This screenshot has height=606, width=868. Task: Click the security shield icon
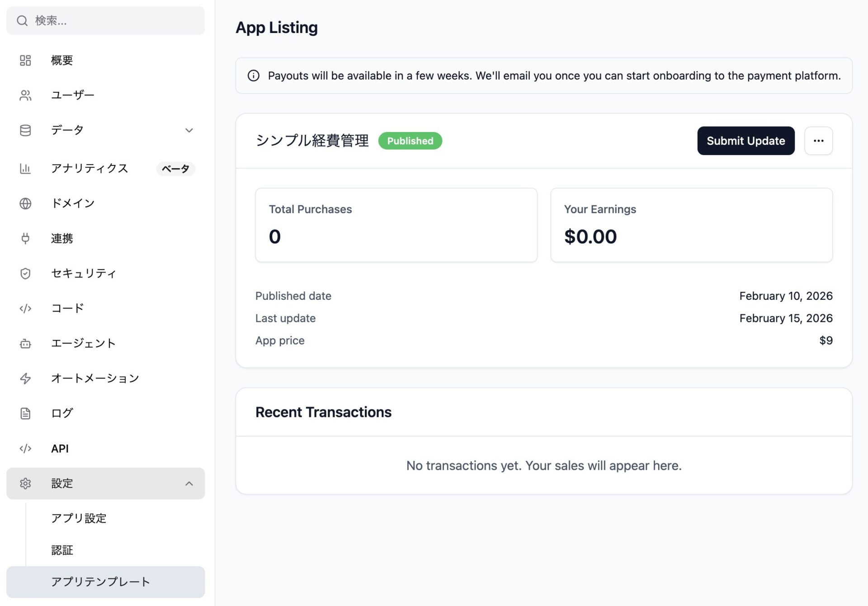pos(25,273)
